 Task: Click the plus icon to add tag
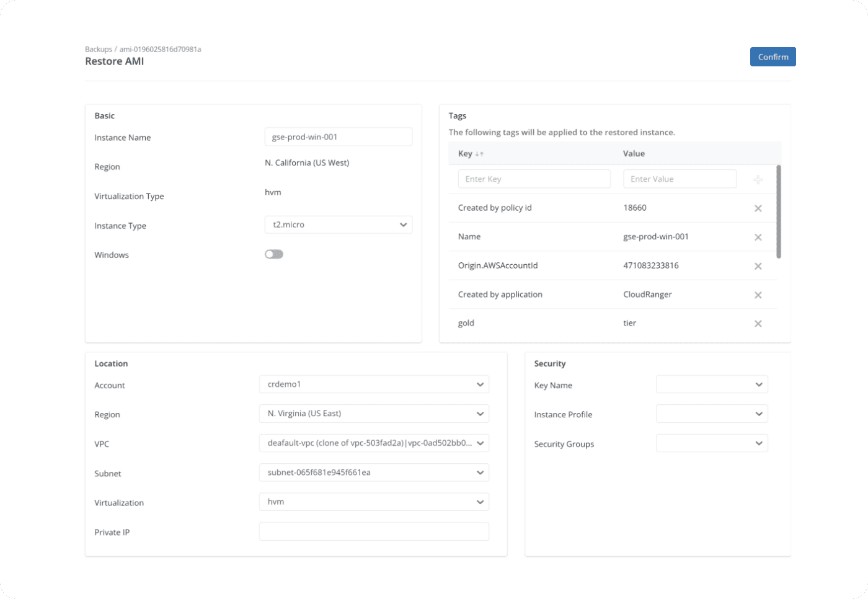pyautogui.click(x=758, y=180)
